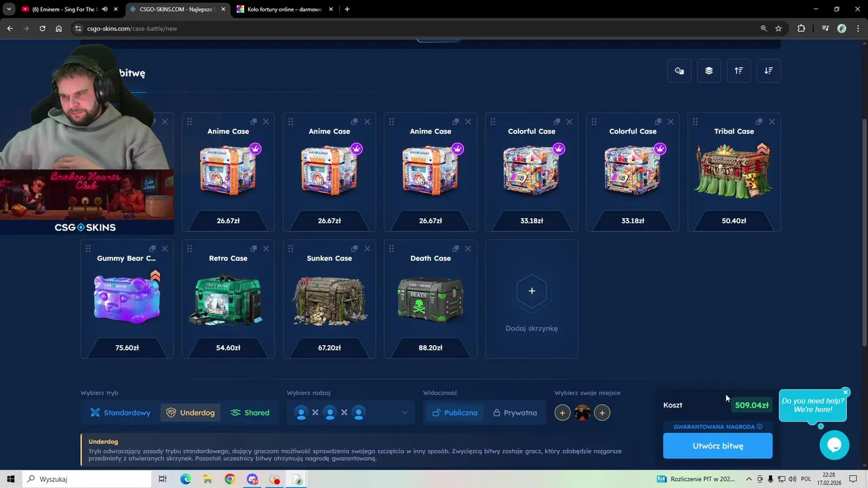Duplicate the Tribal Case
This screenshot has height=488, width=868.
click(759, 122)
